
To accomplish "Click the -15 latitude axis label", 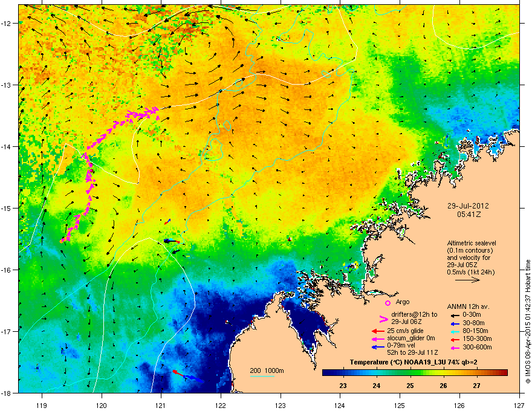I will (x=7, y=208).
